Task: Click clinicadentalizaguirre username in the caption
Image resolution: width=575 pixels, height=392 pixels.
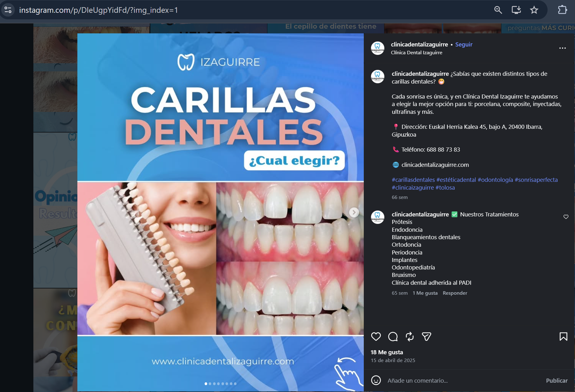Action: tap(420, 74)
